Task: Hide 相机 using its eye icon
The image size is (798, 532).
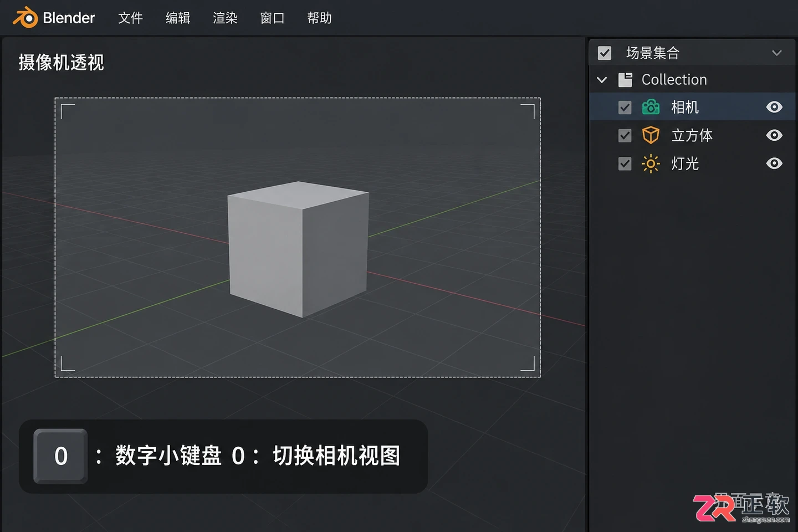Action: (x=774, y=107)
